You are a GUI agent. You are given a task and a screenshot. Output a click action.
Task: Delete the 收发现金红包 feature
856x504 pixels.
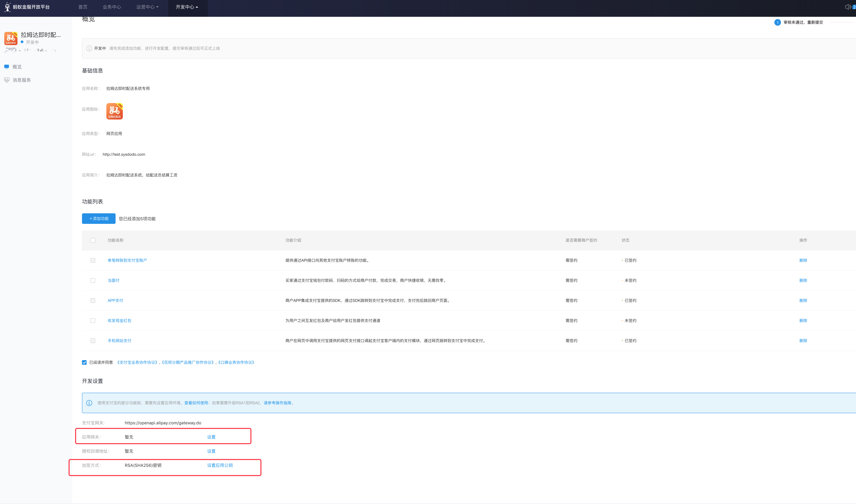pos(803,320)
